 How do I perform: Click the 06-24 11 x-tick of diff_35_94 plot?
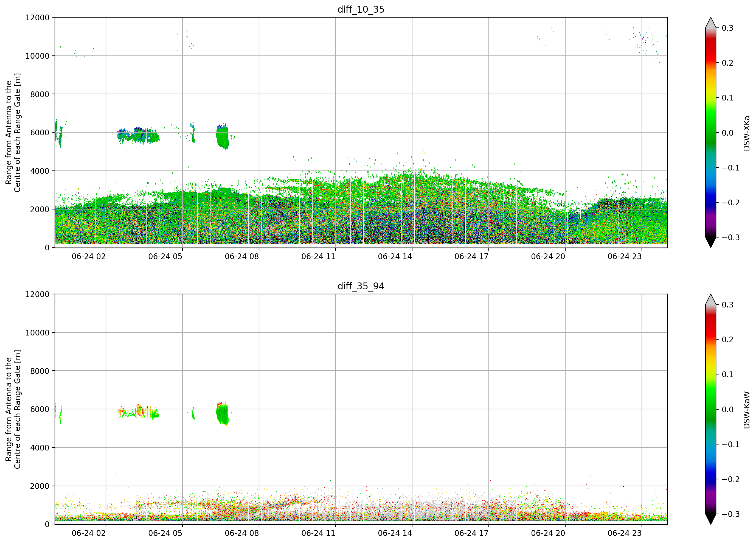tap(318, 533)
